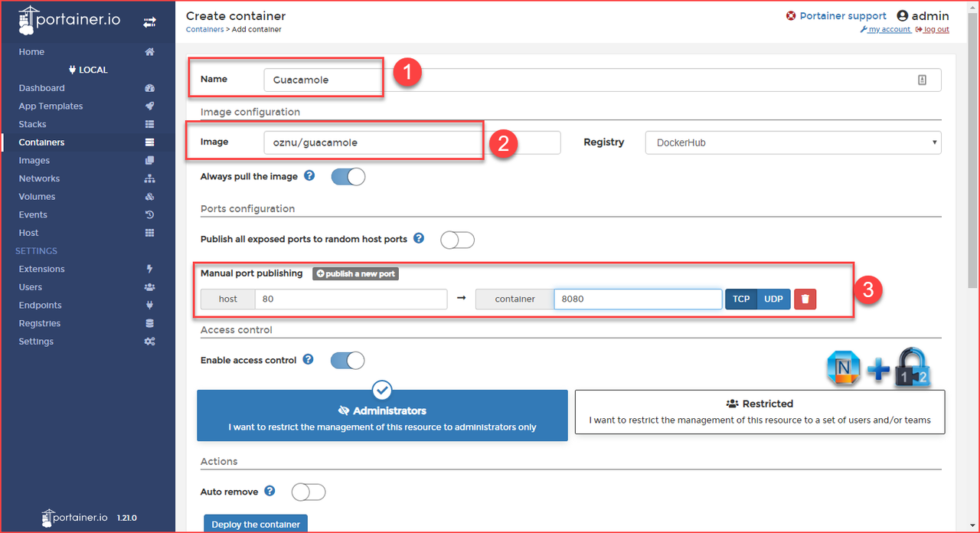Click the Dashboard gauge icon

(150, 88)
